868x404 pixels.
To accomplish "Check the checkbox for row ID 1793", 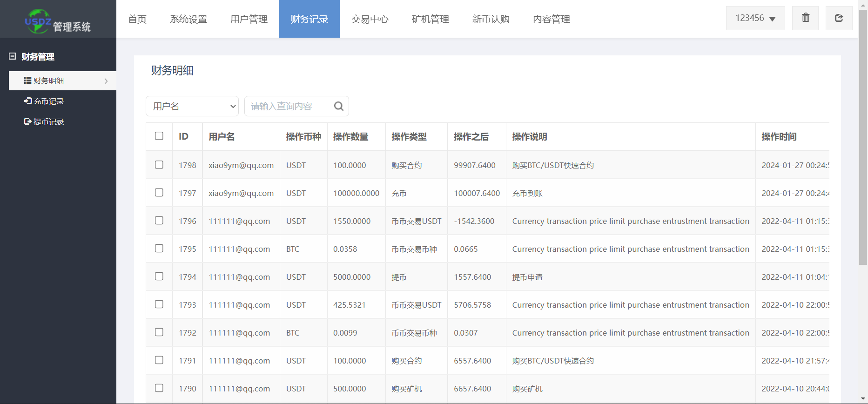I will click(x=159, y=304).
